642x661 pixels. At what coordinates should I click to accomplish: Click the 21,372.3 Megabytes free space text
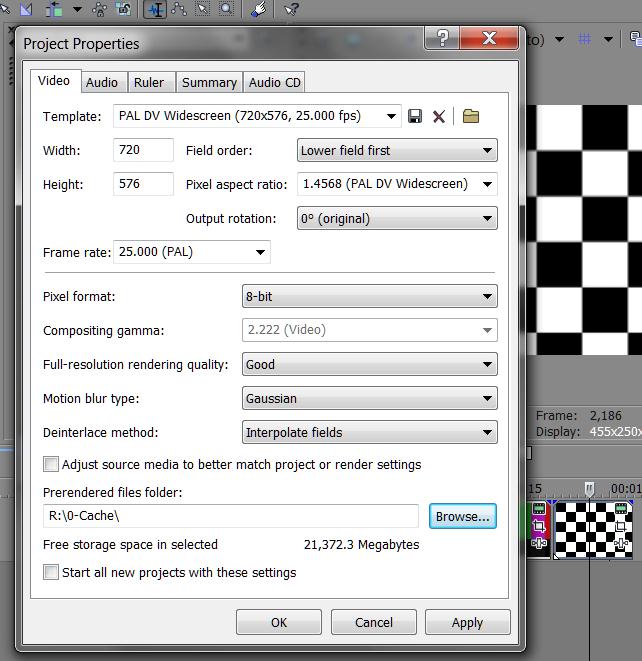coord(361,544)
